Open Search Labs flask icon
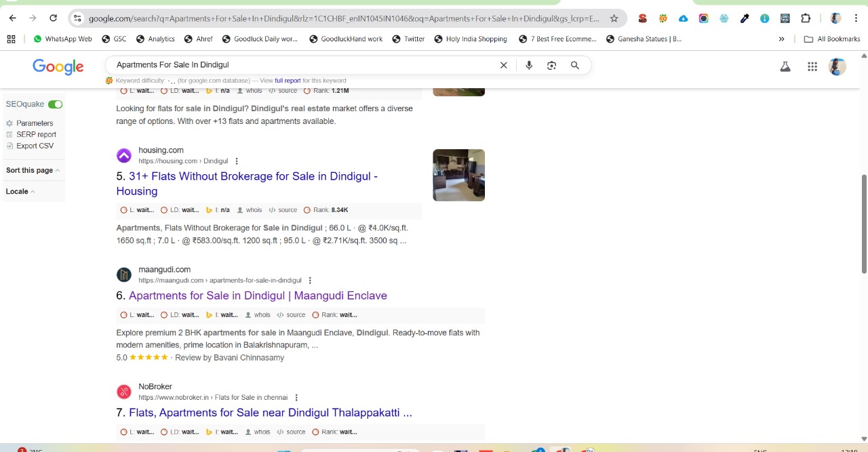 (x=785, y=66)
